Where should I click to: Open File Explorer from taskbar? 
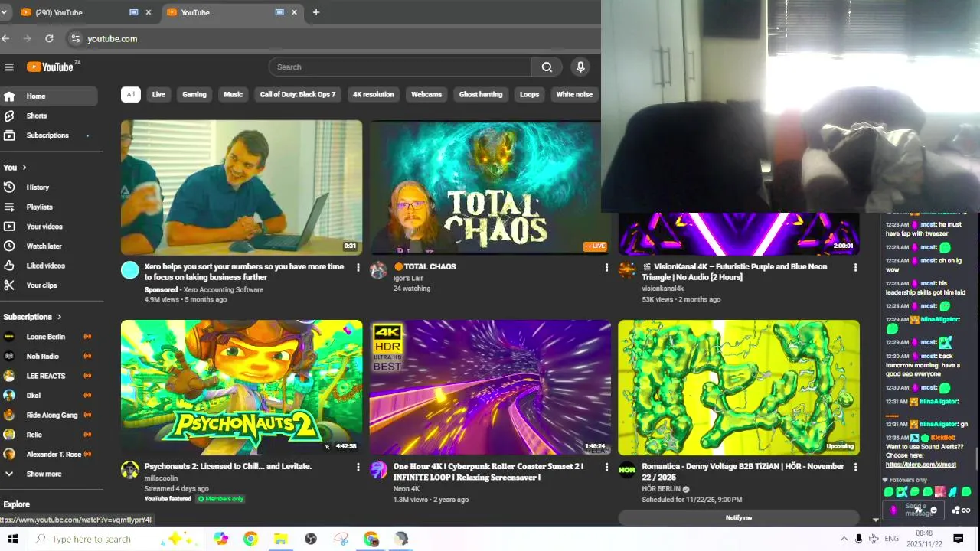280,539
